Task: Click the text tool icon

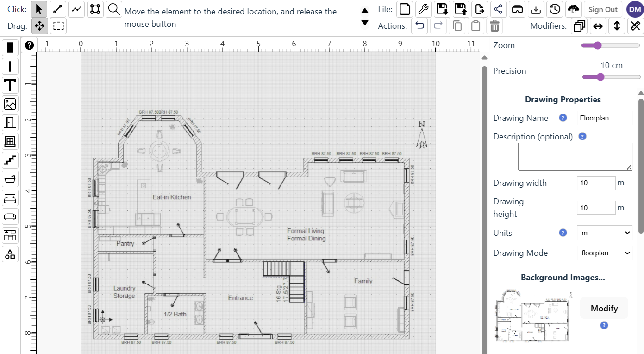Action: [x=10, y=85]
